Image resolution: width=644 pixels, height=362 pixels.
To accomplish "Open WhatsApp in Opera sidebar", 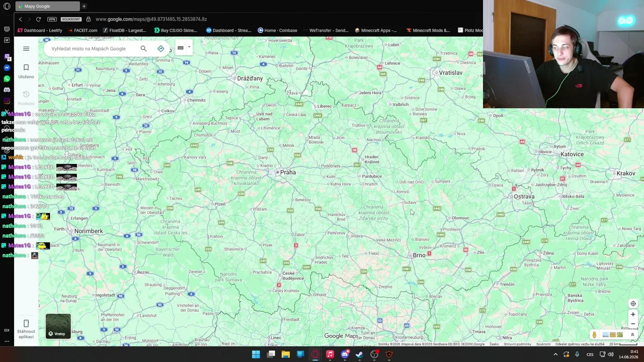I will [7, 78].
